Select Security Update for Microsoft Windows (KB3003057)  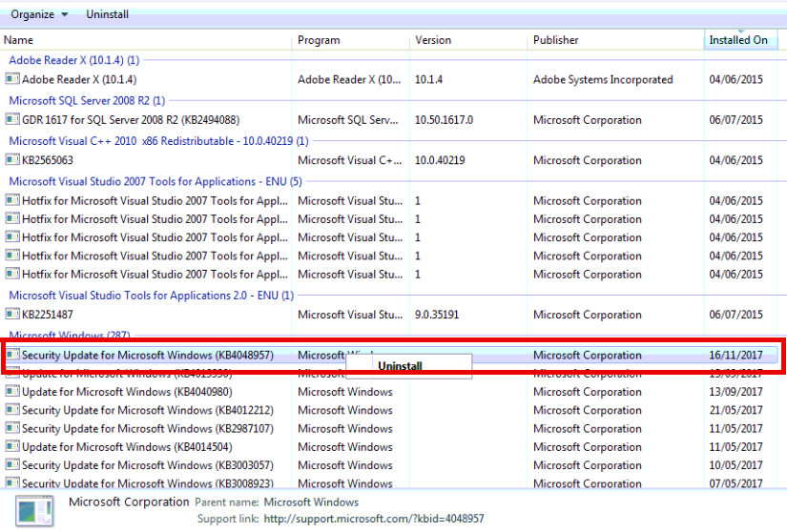pos(148,466)
